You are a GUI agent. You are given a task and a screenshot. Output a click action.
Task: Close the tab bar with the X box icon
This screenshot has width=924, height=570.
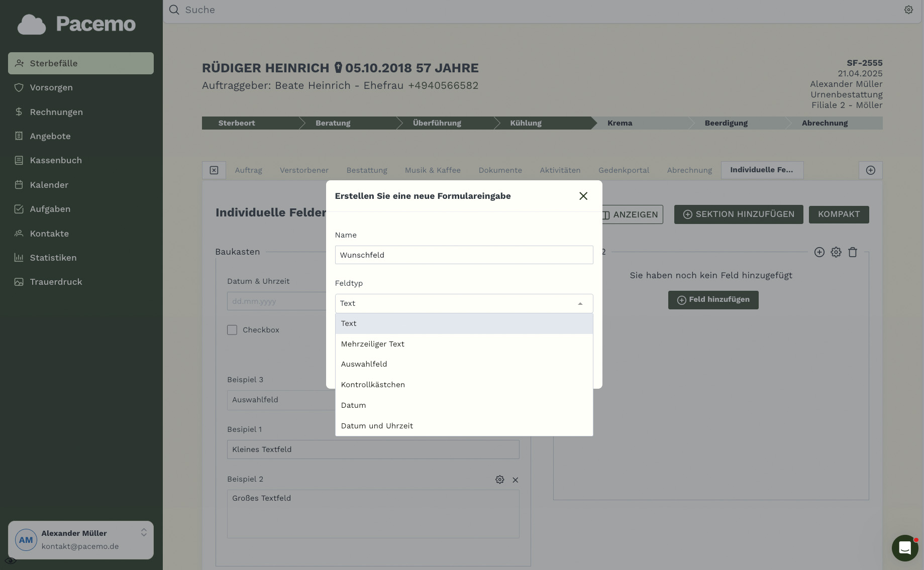click(214, 170)
